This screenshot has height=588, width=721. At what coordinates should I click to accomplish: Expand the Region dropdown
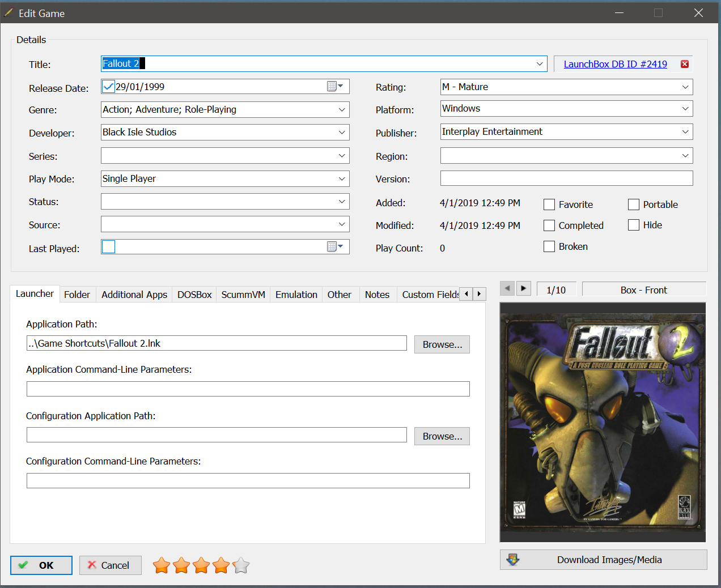[685, 155]
